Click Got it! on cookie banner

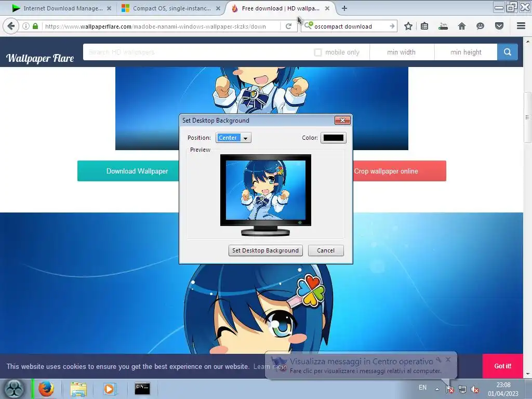(502, 366)
